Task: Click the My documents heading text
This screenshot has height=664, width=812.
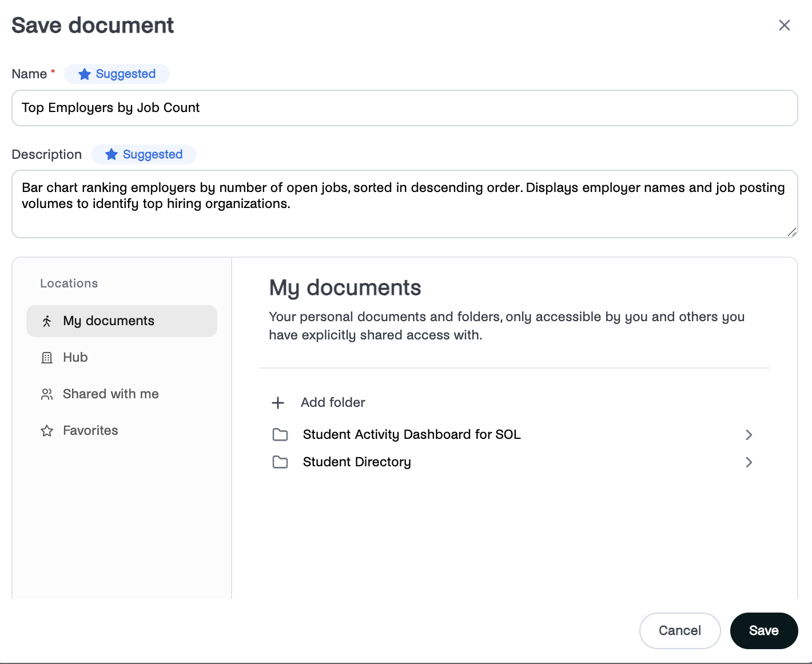Action: (x=345, y=288)
